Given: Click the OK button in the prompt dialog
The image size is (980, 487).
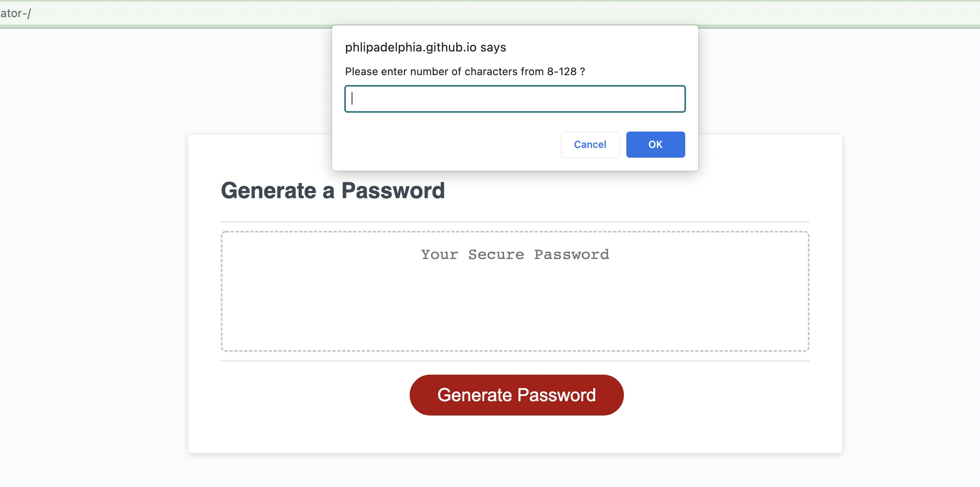Looking at the screenshot, I should [655, 144].
